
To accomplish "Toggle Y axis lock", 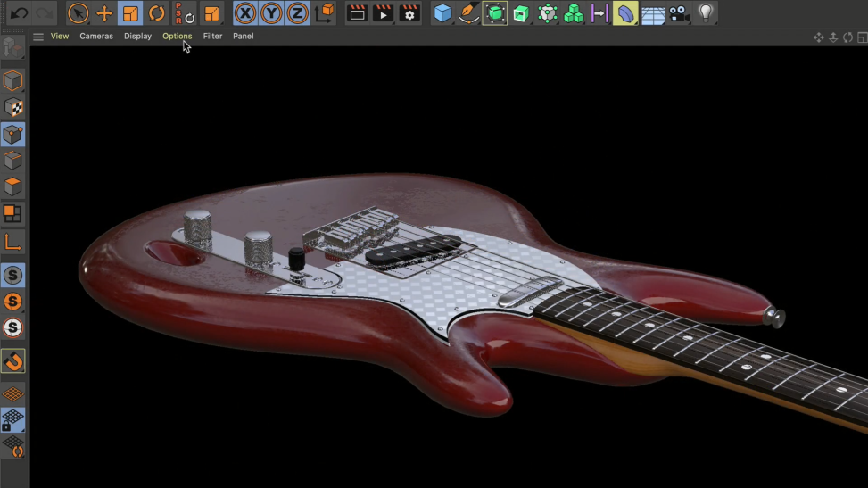I will [x=271, y=13].
